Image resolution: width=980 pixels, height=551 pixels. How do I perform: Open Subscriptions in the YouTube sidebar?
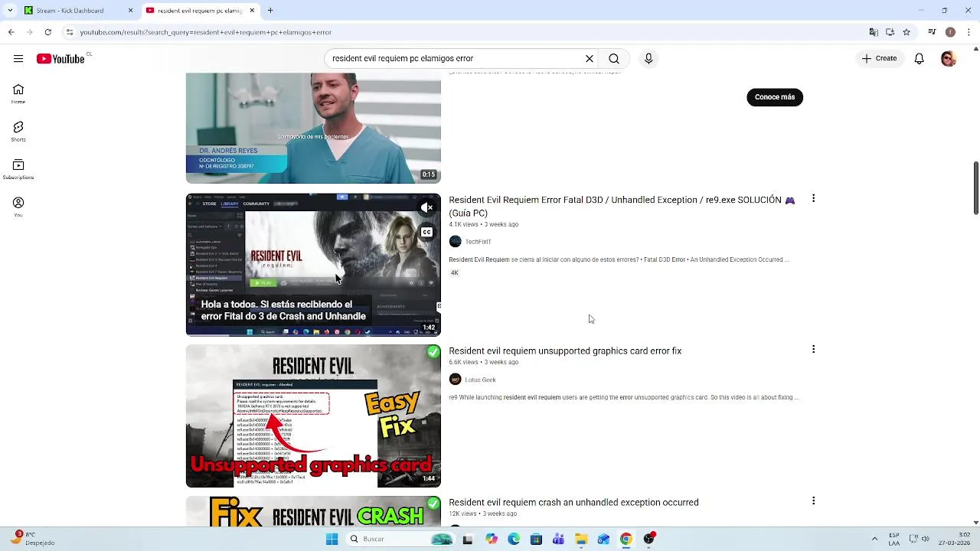tap(18, 169)
